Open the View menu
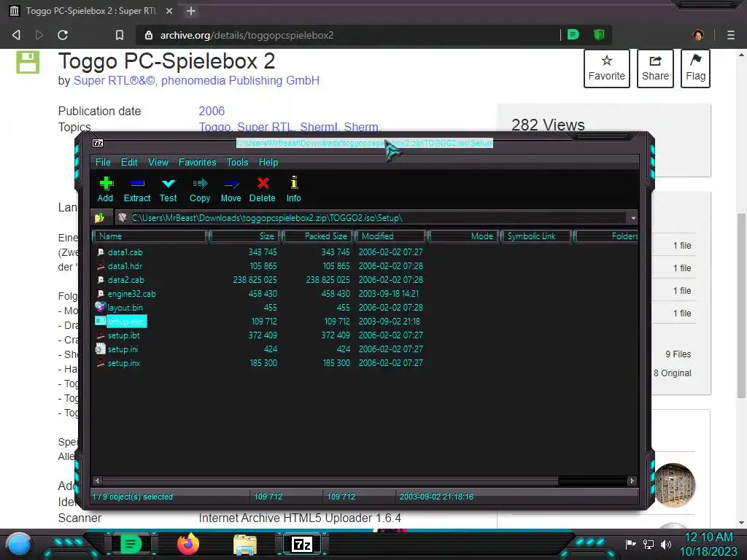Screen dimensions: 747x560 point(158,162)
